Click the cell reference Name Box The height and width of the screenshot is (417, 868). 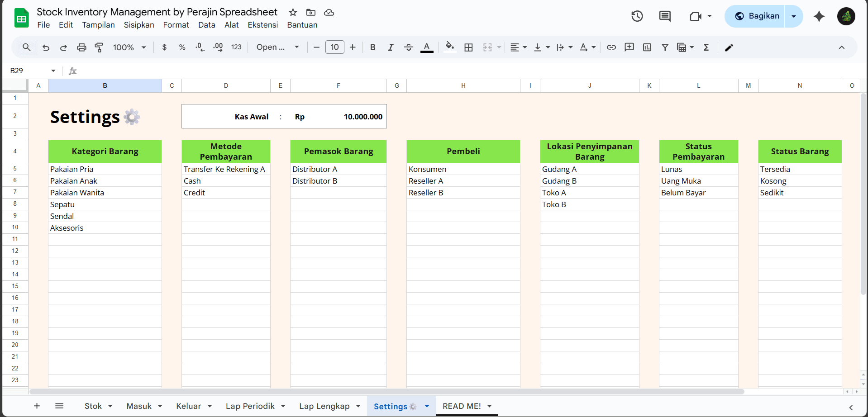pyautogui.click(x=27, y=71)
